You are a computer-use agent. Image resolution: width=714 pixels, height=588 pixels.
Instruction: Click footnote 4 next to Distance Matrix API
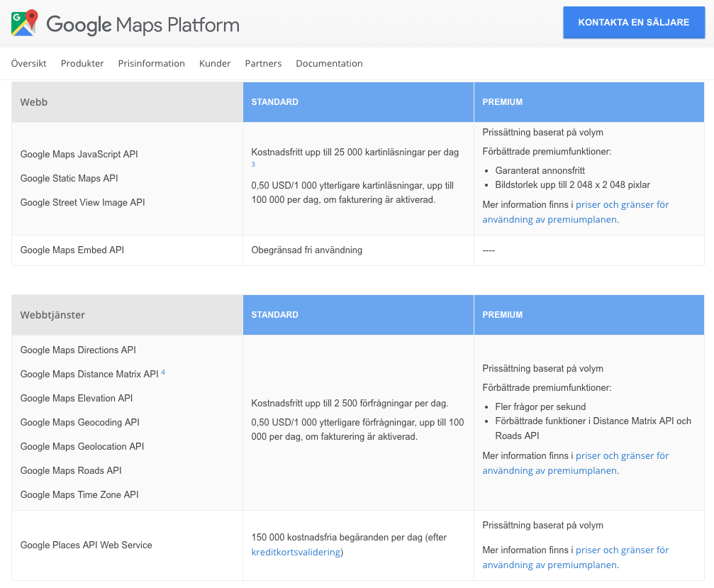click(163, 372)
